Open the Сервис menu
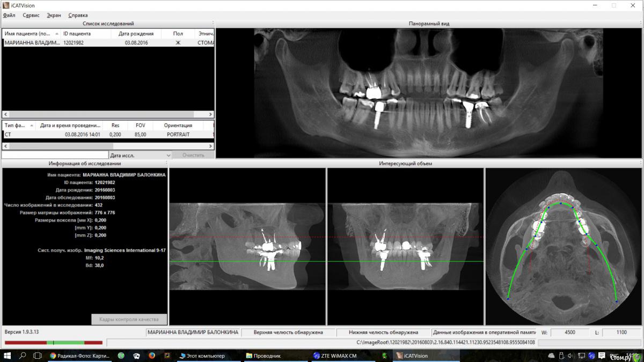The image size is (644, 362). tap(31, 16)
